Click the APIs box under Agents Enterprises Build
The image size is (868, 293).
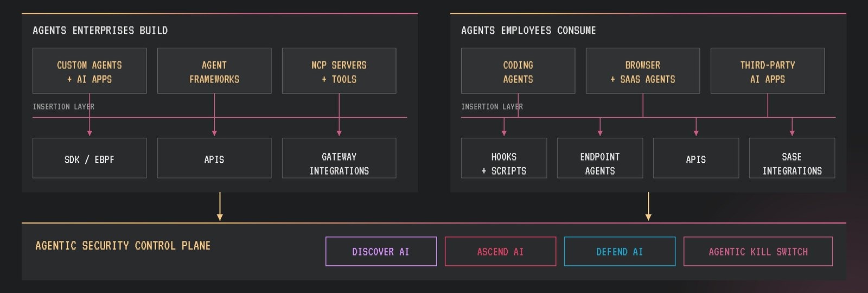[x=214, y=158]
